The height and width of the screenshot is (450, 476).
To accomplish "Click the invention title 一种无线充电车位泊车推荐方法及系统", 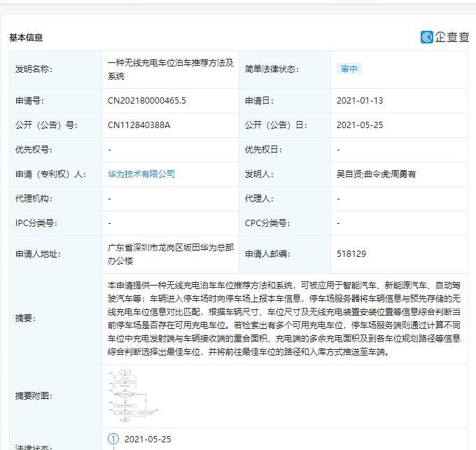I will click(x=171, y=69).
